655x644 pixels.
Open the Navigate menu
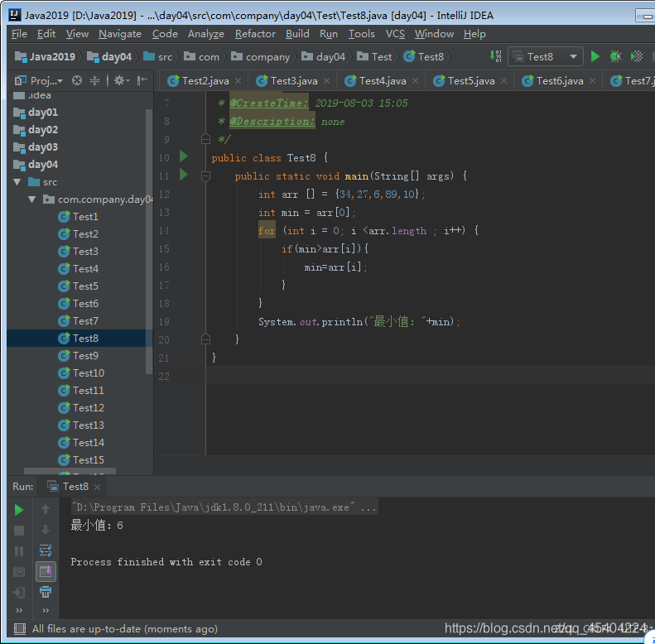pyautogui.click(x=120, y=34)
